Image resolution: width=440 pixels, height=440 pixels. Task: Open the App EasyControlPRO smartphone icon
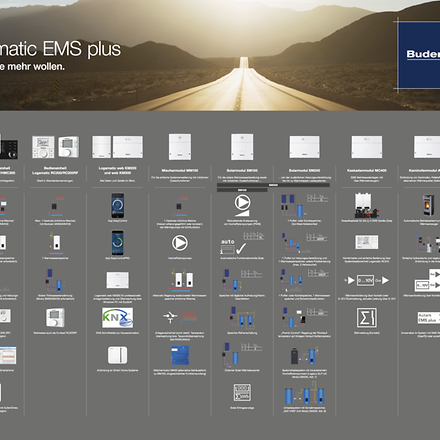coord(117,243)
